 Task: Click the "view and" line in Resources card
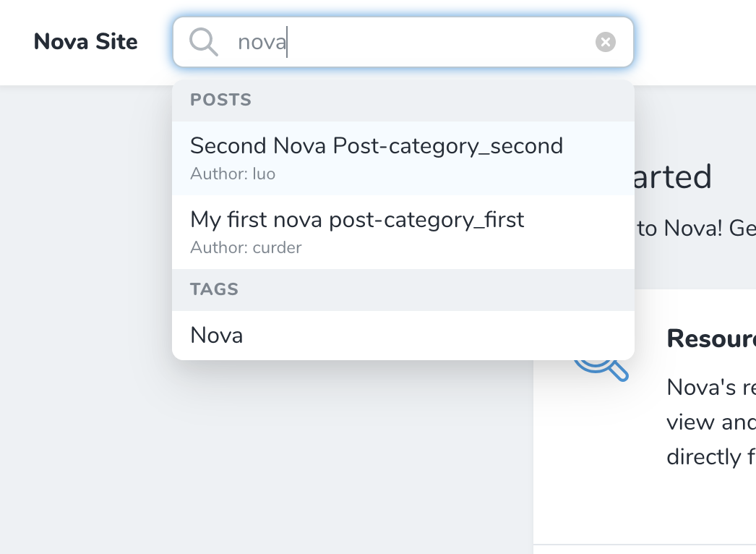[x=711, y=422]
